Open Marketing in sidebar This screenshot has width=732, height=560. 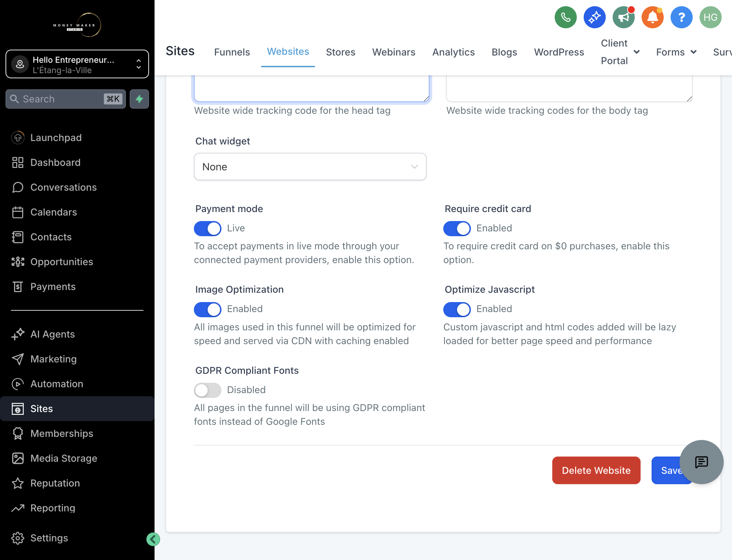[x=77, y=359]
